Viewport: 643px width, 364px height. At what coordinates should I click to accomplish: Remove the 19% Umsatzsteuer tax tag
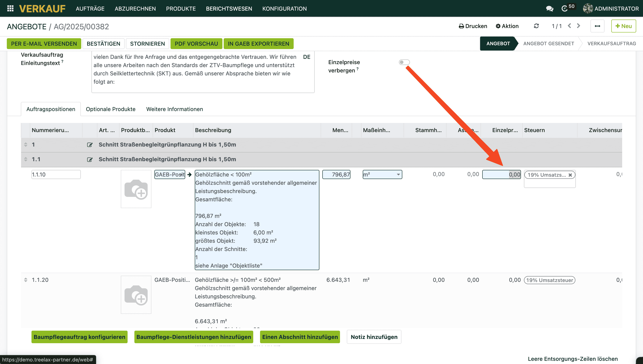570,175
